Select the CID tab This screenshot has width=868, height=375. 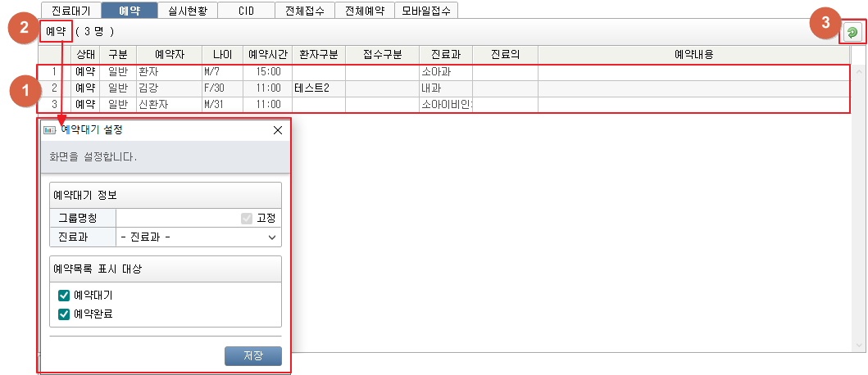click(247, 11)
